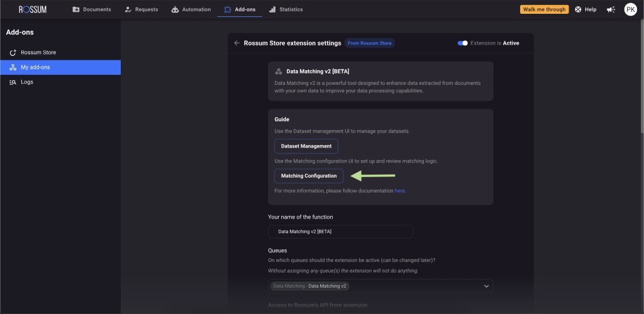
Task: Select the Add-ons tab
Action: pyautogui.click(x=240, y=9)
